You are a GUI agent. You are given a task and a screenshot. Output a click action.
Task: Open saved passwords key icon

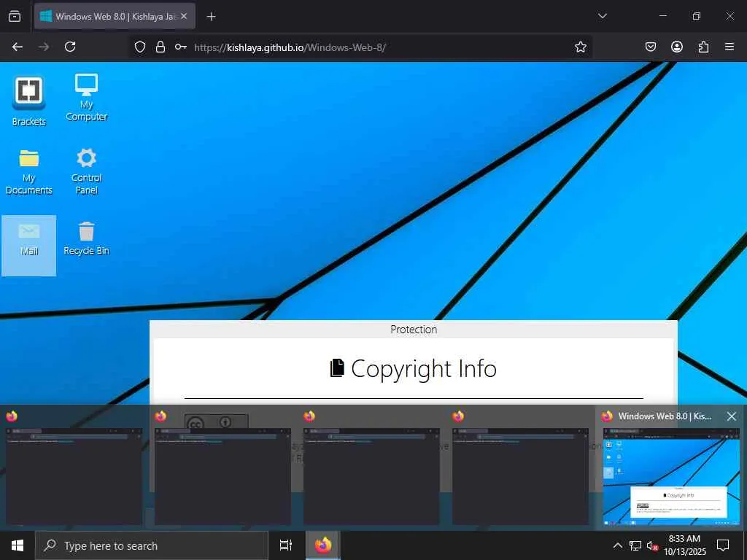click(181, 47)
